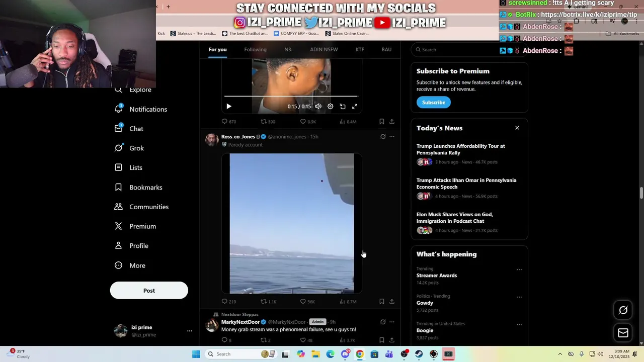Screen dimensions: 644x362
Task: Open more options on Ross_co_Jones post
Action: (392, 137)
